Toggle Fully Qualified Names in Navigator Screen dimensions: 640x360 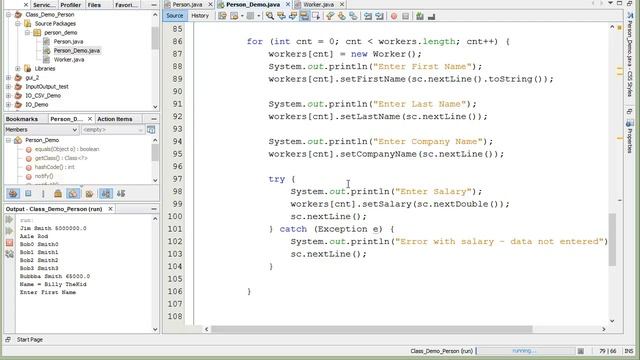[89, 193]
